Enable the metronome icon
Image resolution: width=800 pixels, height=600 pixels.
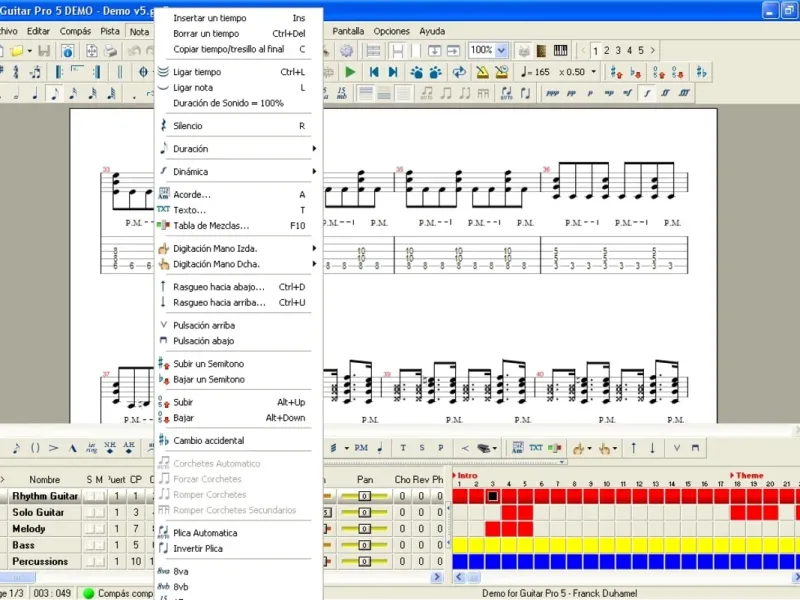(482, 72)
